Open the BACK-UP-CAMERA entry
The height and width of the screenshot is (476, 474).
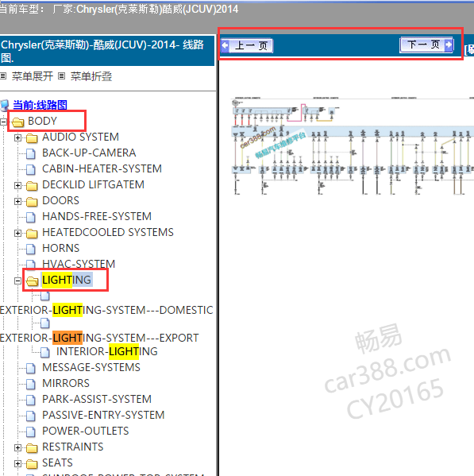pos(89,153)
